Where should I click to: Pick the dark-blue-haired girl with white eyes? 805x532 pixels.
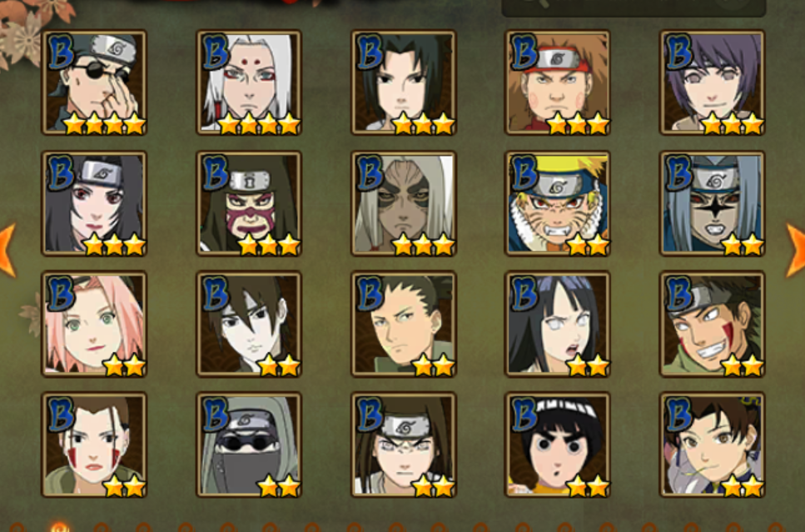coord(558,324)
